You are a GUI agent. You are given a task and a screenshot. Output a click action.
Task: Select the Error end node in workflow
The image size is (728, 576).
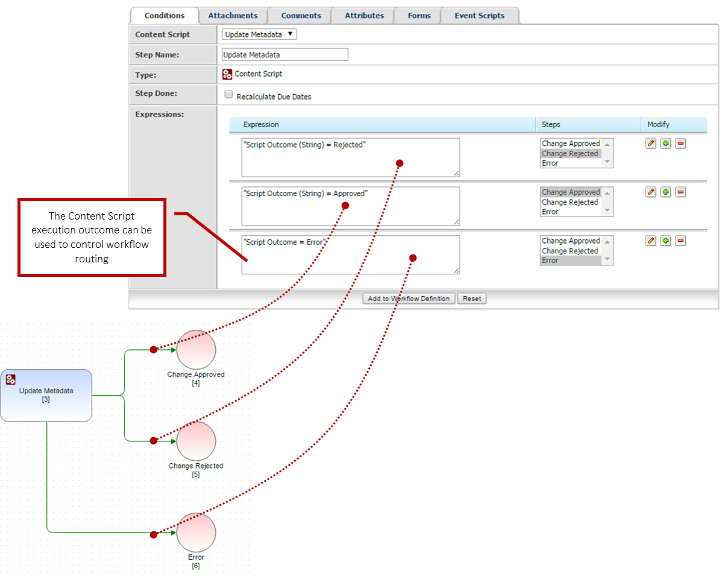[x=196, y=533]
